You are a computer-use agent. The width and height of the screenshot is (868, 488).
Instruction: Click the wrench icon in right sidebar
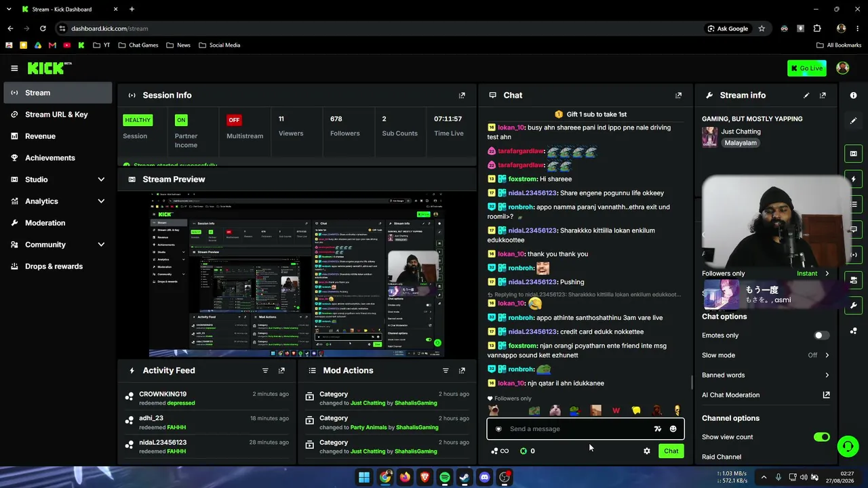(x=853, y=306)
